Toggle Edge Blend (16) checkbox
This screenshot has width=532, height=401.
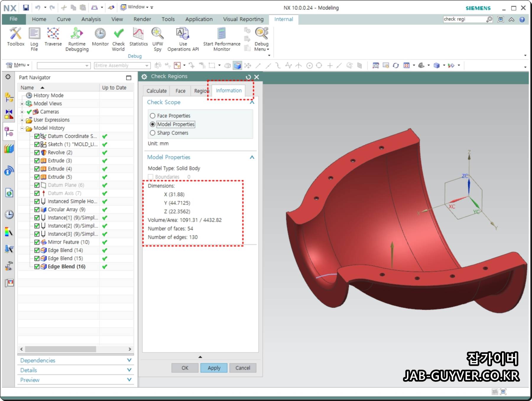tap(37, 267)
